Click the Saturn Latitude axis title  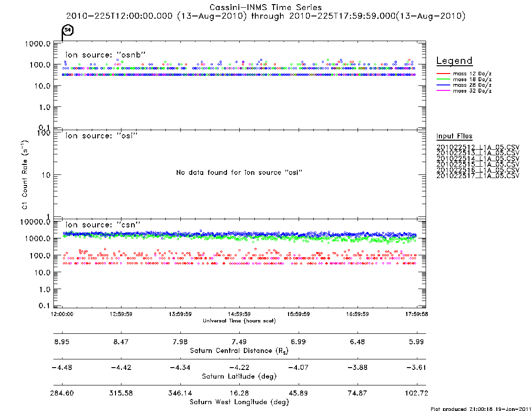[x=239, y=376]
